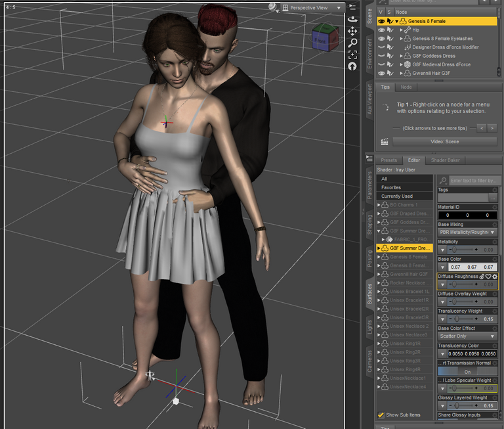This screenshot has height=429, width=504.
Task: Click the view cube in viewport
Action: tap(325, 37)
